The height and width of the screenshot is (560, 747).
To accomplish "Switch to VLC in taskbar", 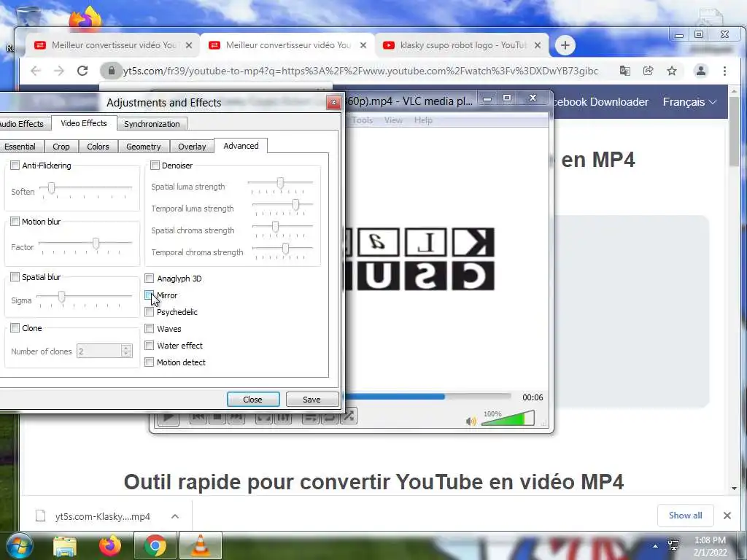I will (201, 545).
